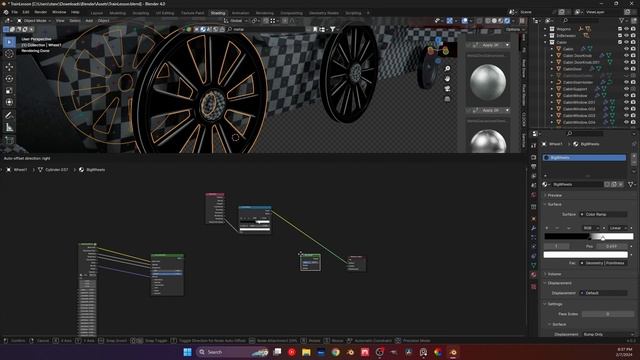The width and height of the screenshot is (640, 360).
Task: Enable solid viewport shading mode
Action: coord(494,21)
